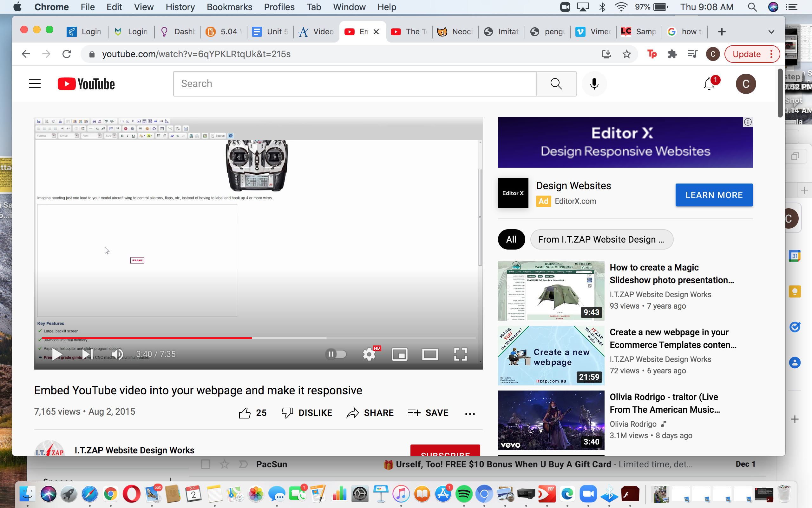Open video settings gear
The width and height of the screenshot is (812, 508).
tap(369, 354)
